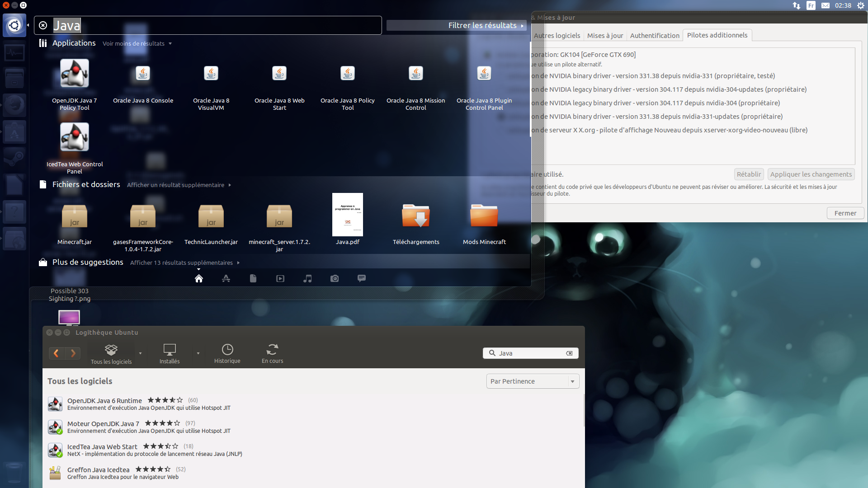Image resolution: width=868 pixels, height=488 pixels.
Task: Open Oracle Java 8 Mission Control
Action: (x=415, y=74)
